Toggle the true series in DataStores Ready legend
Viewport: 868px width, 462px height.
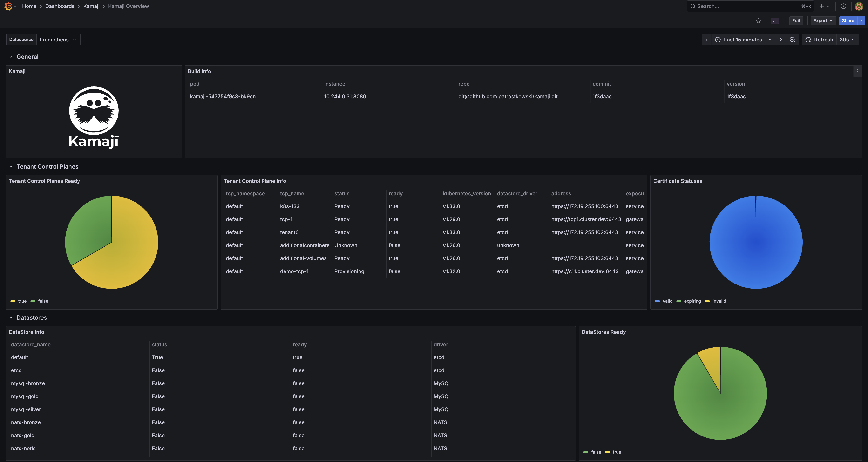coord(617,452)
